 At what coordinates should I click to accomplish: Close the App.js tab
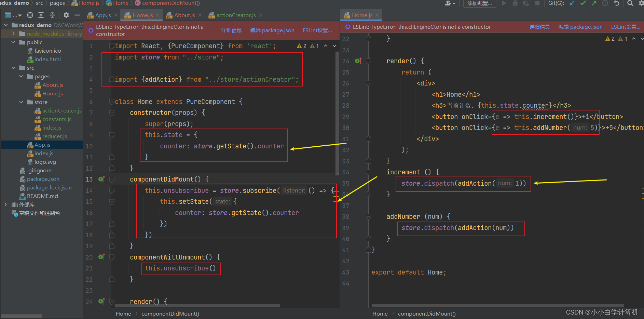(116, 15)
